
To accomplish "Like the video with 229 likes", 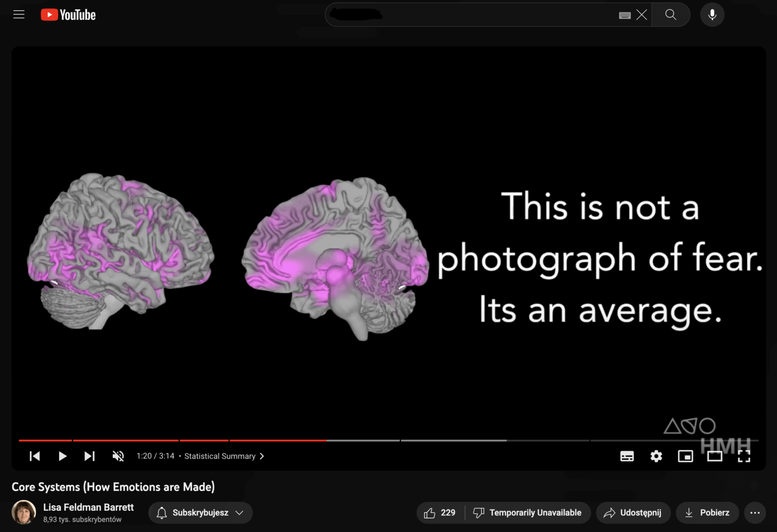I will click(x=440, y=513).
